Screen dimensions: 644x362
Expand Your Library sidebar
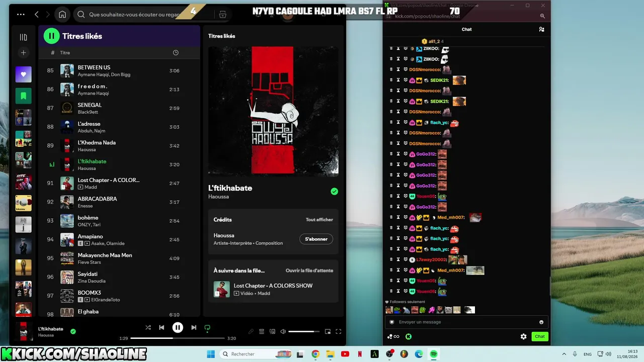23,37
